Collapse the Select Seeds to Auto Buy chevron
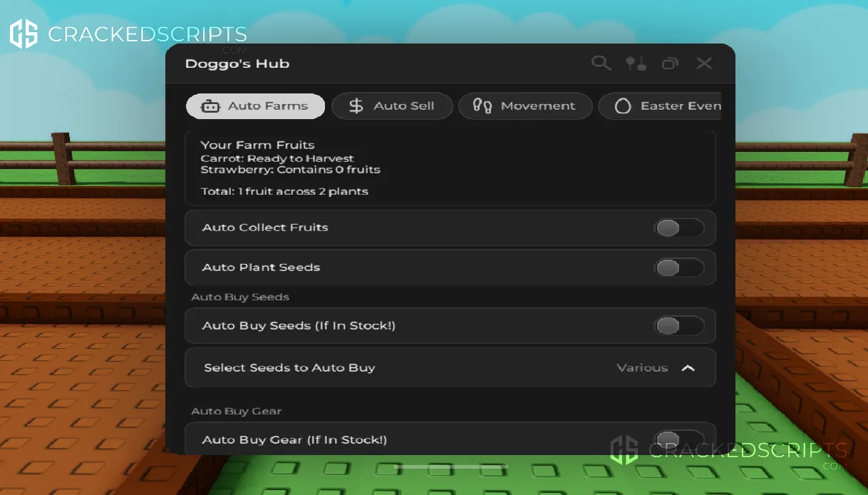The width and height of the screenshot is (868, 495). coord(688,368)
